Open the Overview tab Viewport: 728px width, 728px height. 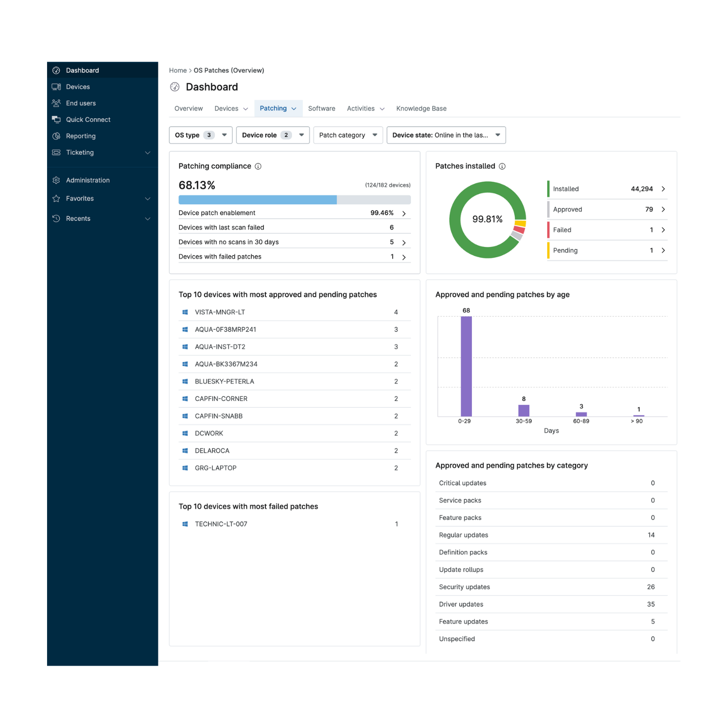pyautogui.click(x=188, y=108)
